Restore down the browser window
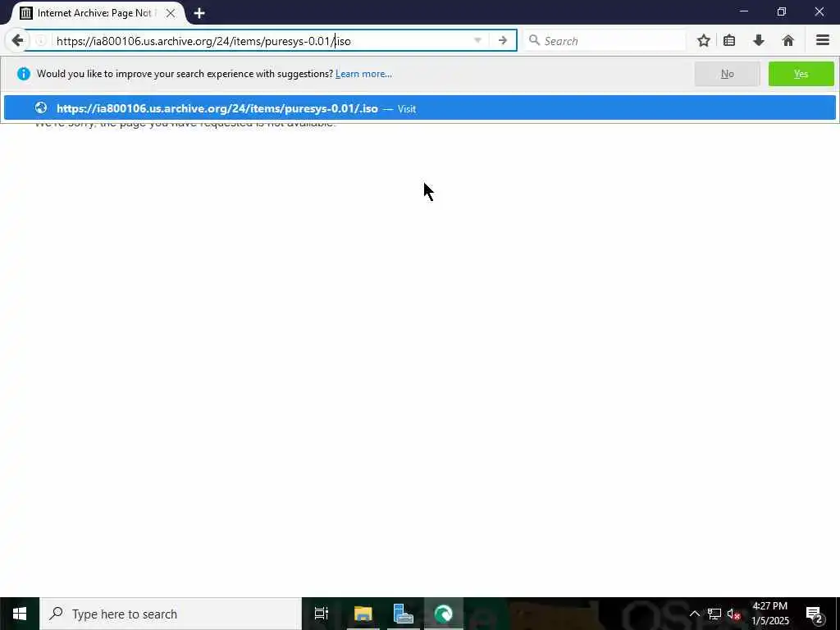 click(x=781, y=11)
